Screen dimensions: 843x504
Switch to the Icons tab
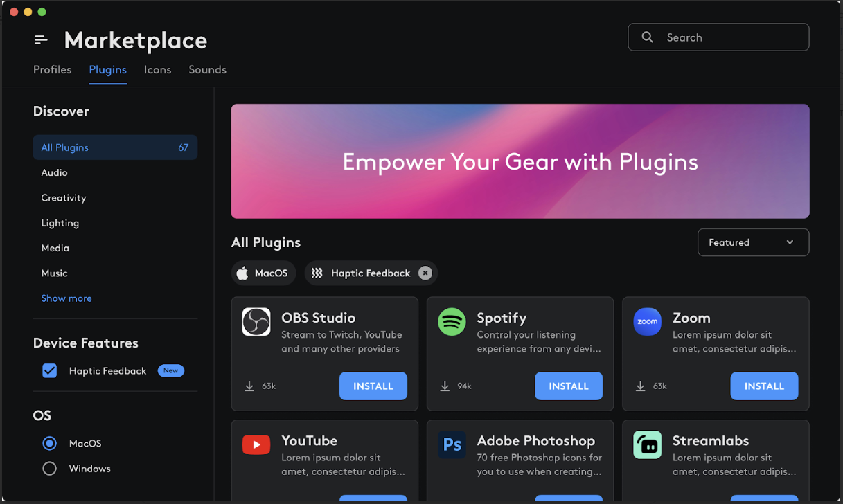pos(157,69)
